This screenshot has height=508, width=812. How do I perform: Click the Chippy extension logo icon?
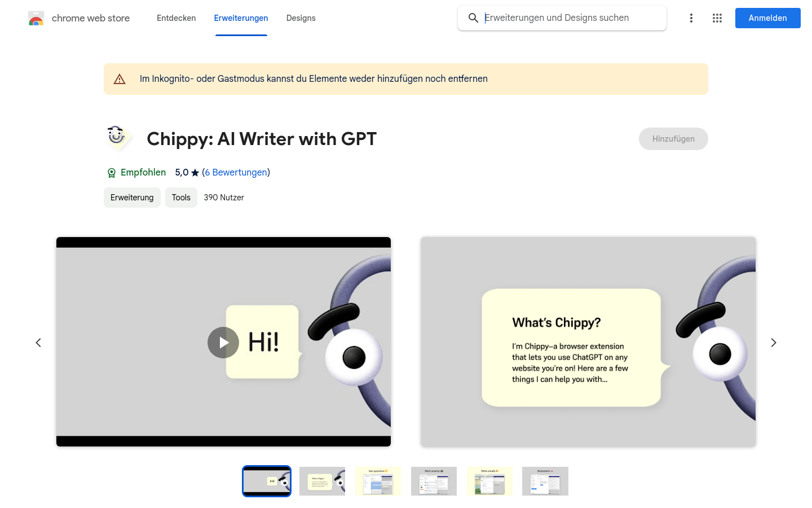click(x=118, y=138)
